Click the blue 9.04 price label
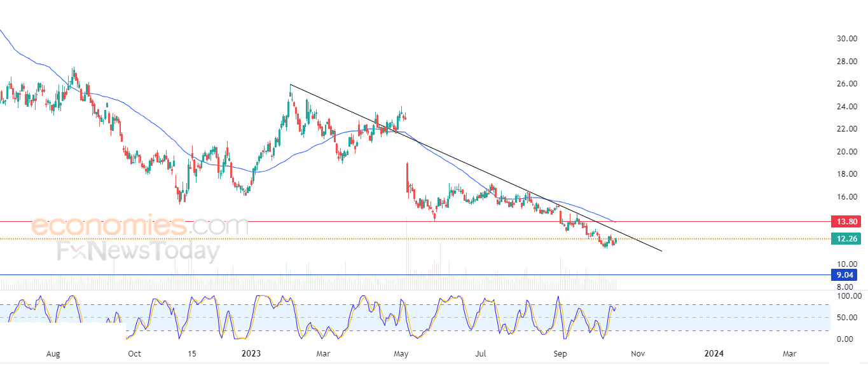Viewport: 868px width, 366px height. click(844, 275)
